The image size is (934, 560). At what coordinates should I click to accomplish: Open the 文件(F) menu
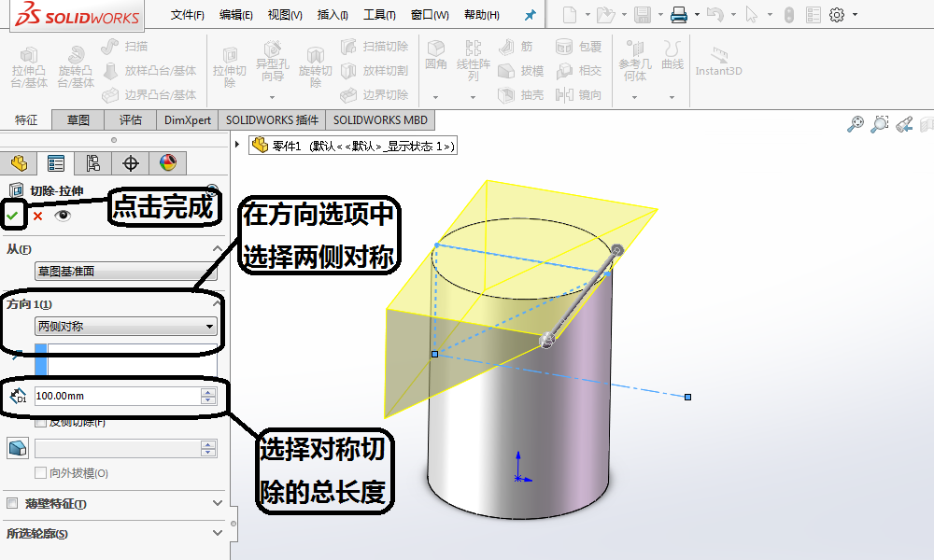187,15
